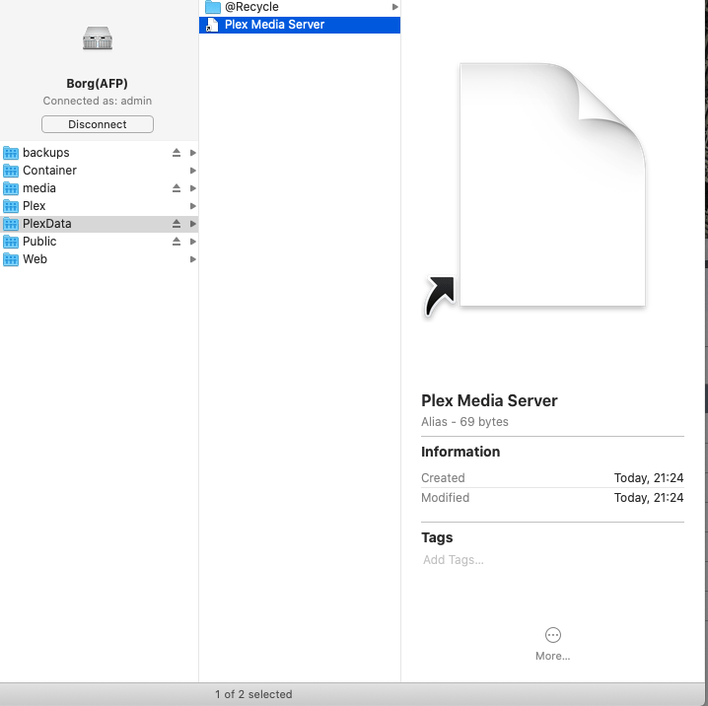Select the Plex share folder icon
The image size is (708, 706).
pyautogui.click(x=11, y=206)
